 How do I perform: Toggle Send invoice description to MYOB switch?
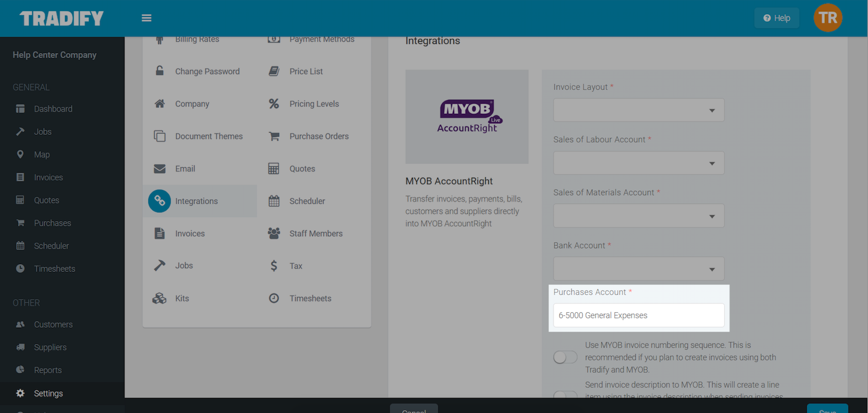click(565, 395)
